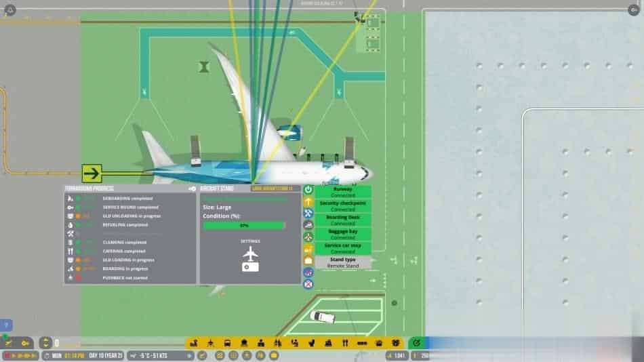Viewport: 644px width, 362px height.
Task: Click the day and time display in bottom bar
Action: 83,355
